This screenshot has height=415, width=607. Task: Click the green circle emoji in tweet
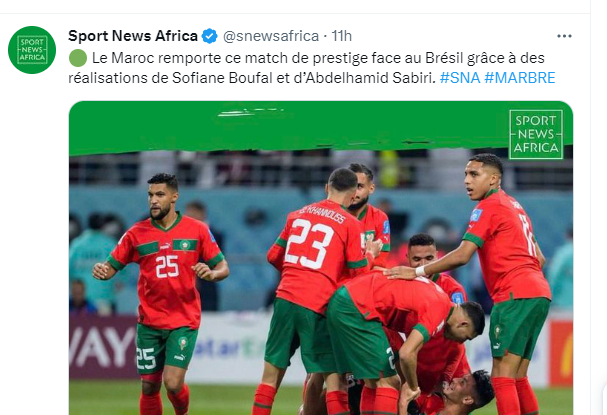pyautogui.click(x=78, y=58)
